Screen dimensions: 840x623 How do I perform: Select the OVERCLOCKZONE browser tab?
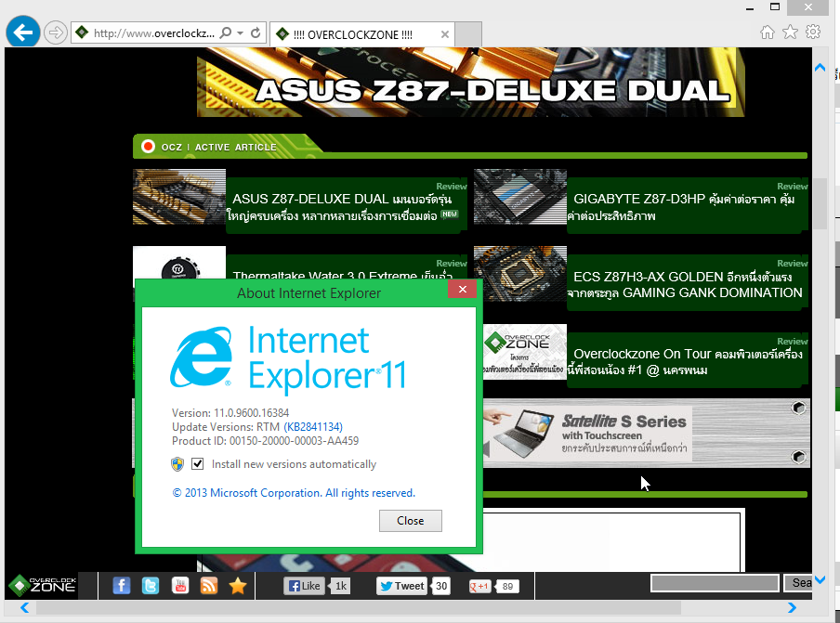pos(362,34)
